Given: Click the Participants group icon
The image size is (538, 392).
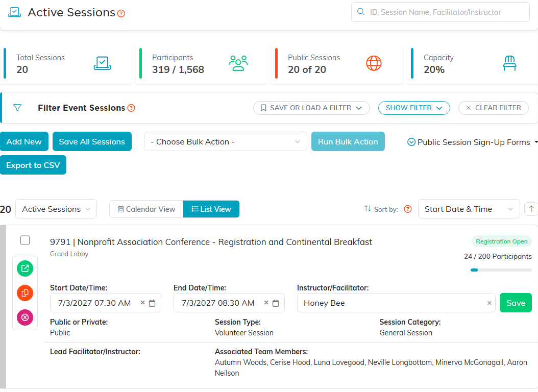Looking at the screenshot, I should point(238,63).
